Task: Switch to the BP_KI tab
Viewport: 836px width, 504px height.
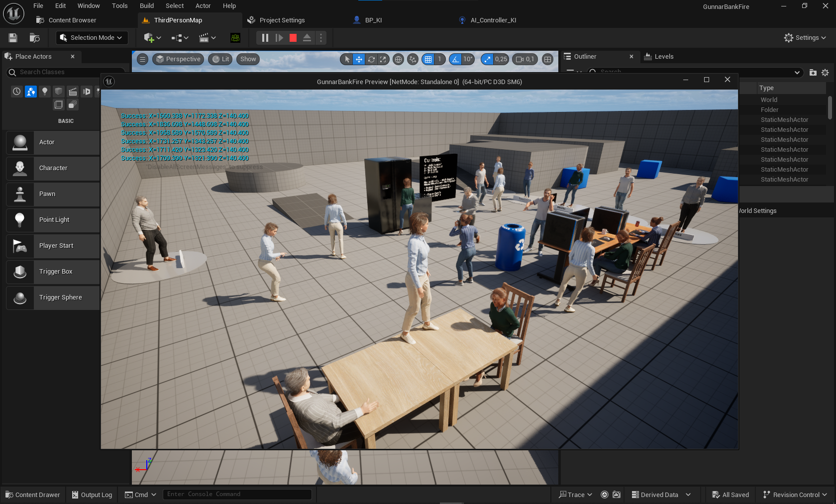Action: (x=373, y=20)
